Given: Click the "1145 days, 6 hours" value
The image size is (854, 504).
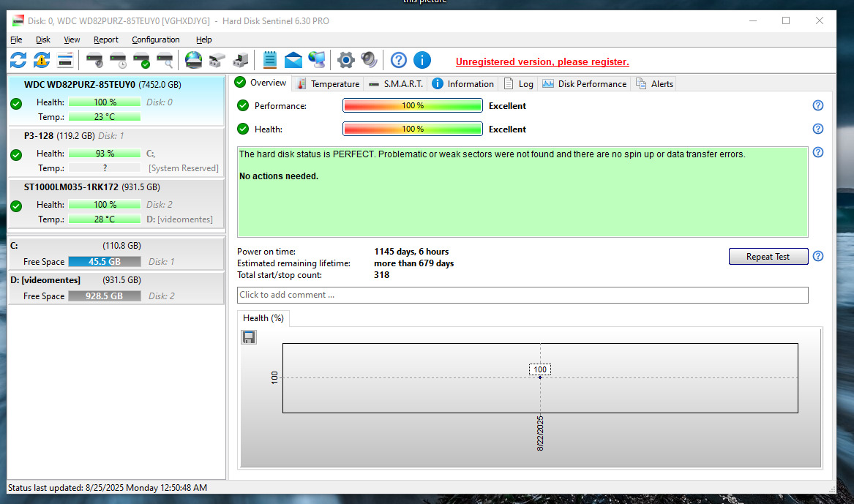Looking at the screenshot, I should [x=411, y=252].
